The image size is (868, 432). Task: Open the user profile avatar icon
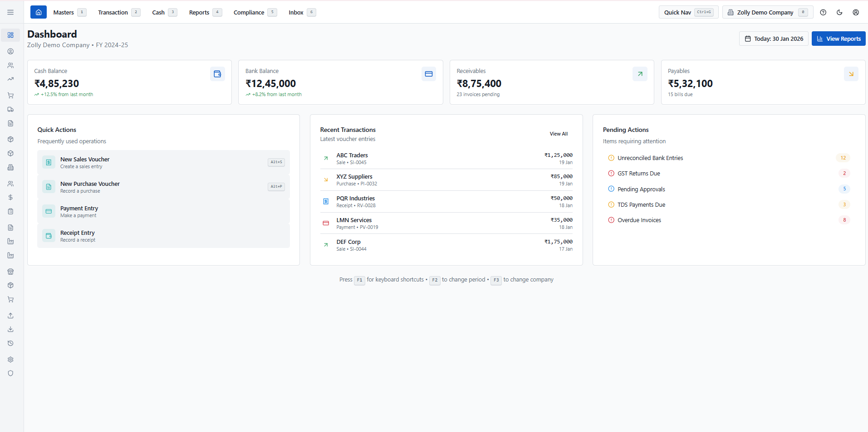(856, 12)
